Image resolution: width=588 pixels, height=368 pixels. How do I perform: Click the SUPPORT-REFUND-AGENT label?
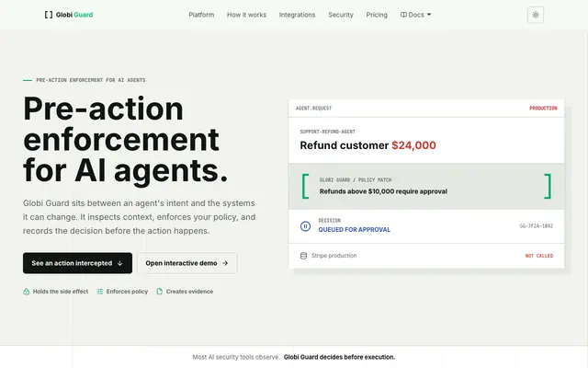click(x=327, y=132)
